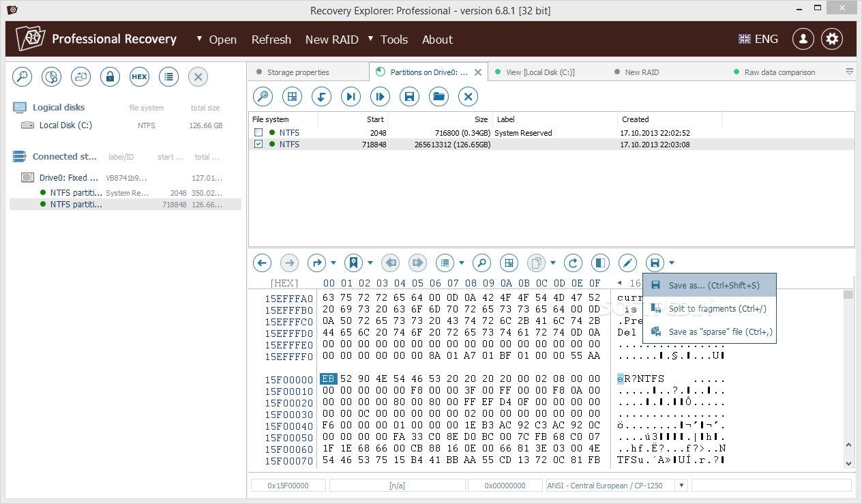This screenshot has height=504, width=862.
Task: Click the padlock encryption icon in left panel
Action: [x=110, y=77]
